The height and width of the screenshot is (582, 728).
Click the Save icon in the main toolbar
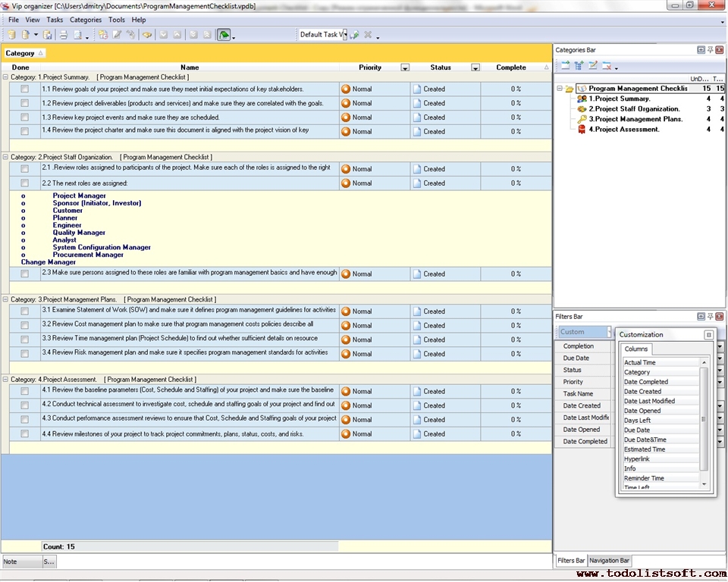pyautogui.click(x=48, y=35)
